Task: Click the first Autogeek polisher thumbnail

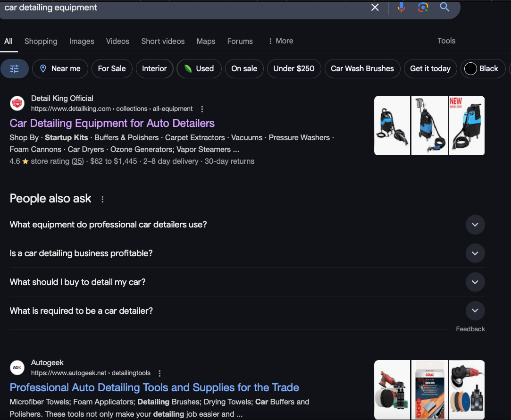Action: click(392, 390)
